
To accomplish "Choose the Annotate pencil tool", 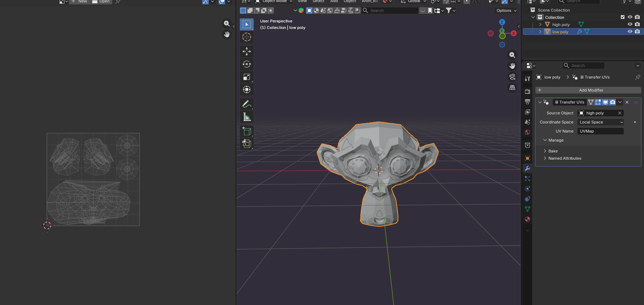I will pyautogui.click(x=247, y=104).
